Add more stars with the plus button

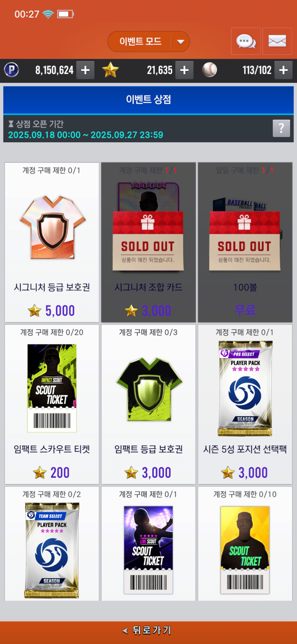(x=184, y=70)
